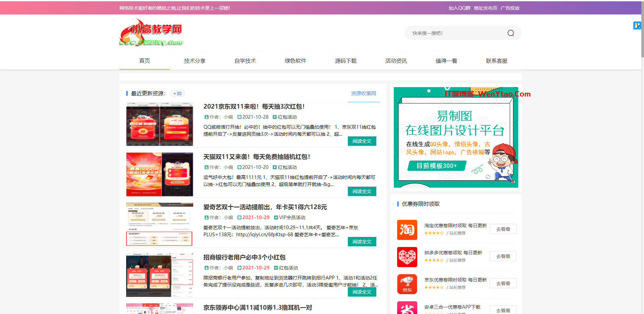The width and height of the screenshot is (644, 314).
Task: Click the JD coupon icon
Action: (x=407, y=284)
